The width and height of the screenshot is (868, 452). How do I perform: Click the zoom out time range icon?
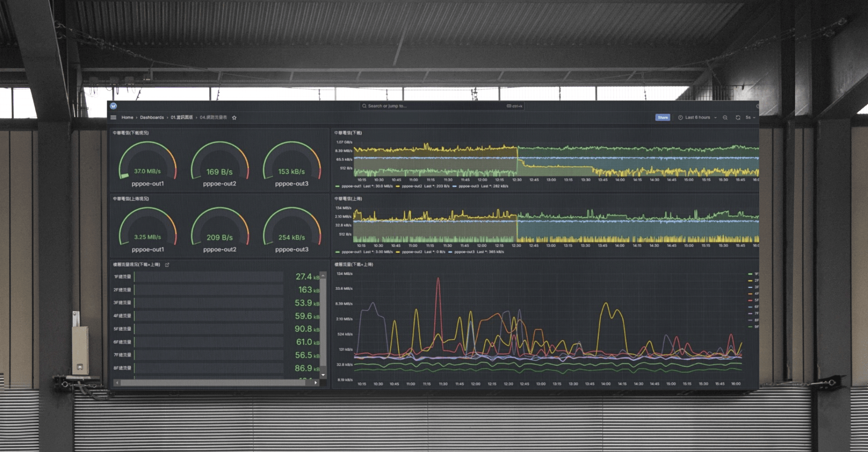pos(725,118)
